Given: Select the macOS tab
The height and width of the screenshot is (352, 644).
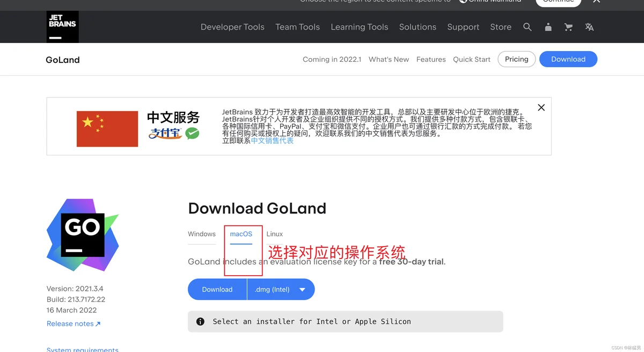Looking at the screenshot, I should click(241, 234).
